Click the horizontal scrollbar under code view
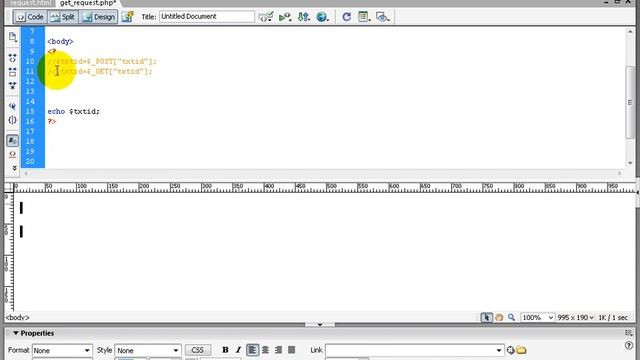Image resolution: width=640 pixels, height=360 pixels. (x=322, y=173)
